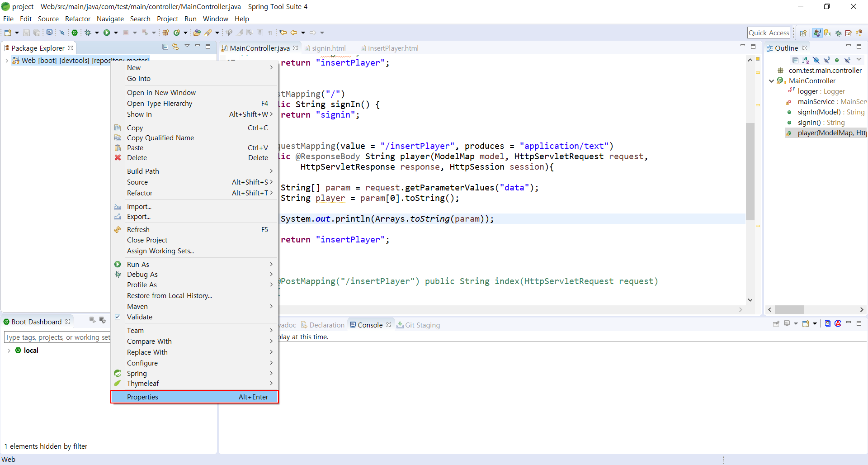The height and width of the screenshot is (465, 868).
Task: Open the Window menu in menu bar
Action: 215,19
